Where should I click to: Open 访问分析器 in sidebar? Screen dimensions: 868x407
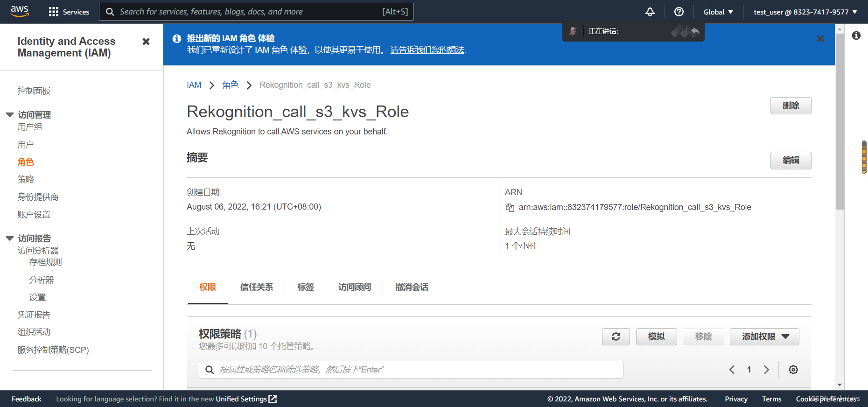coord(38,251)
